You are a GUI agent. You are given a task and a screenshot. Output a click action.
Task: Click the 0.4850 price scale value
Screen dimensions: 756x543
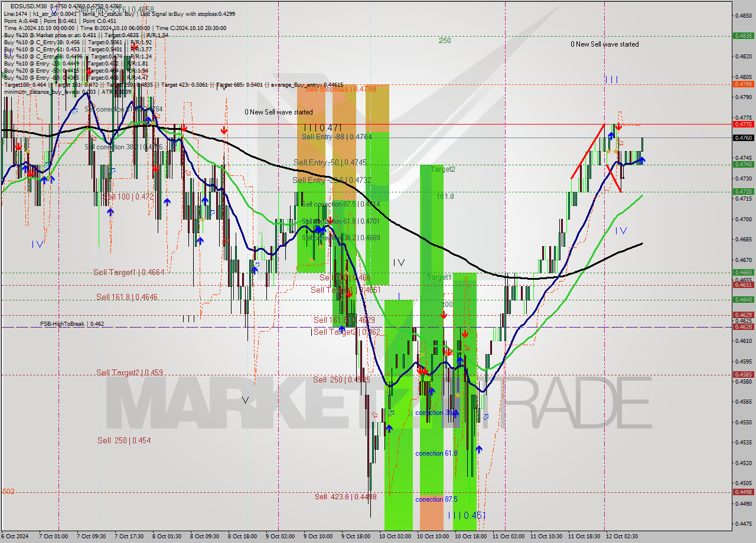(744, 16)
